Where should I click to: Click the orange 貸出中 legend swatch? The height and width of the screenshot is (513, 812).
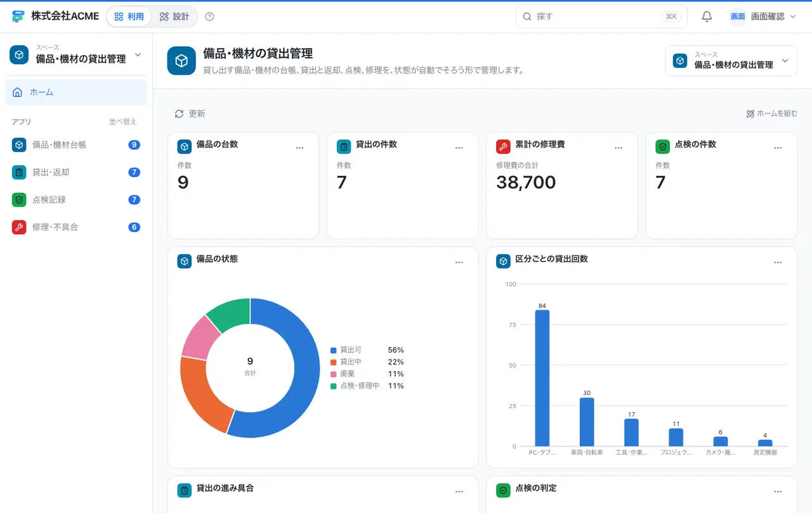[x=333, y=362]
